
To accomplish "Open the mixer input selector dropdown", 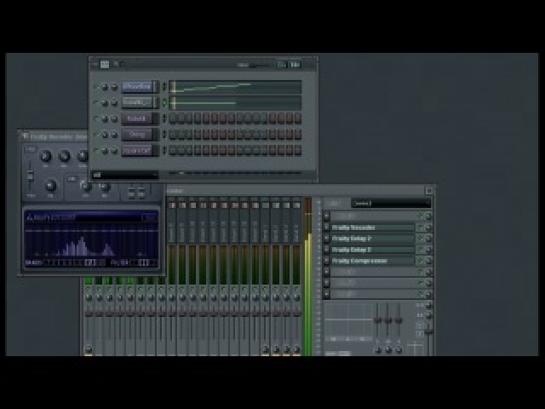I will pyautogui.click(x=391, y=203).
